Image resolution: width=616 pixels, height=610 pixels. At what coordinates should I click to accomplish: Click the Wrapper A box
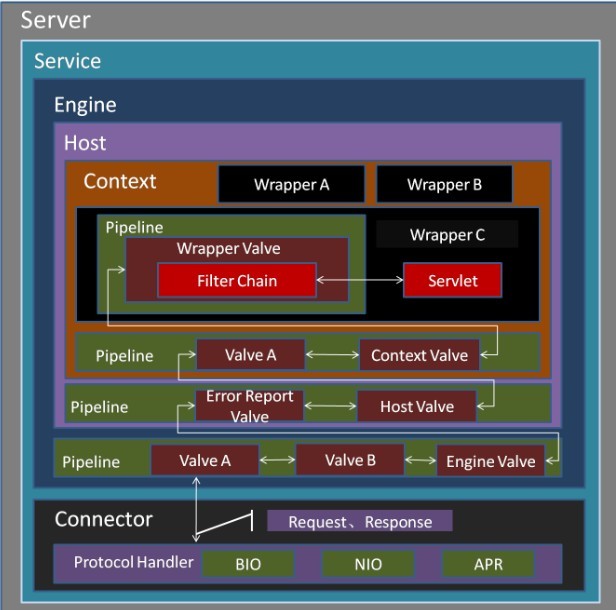(x=290, y=184)
